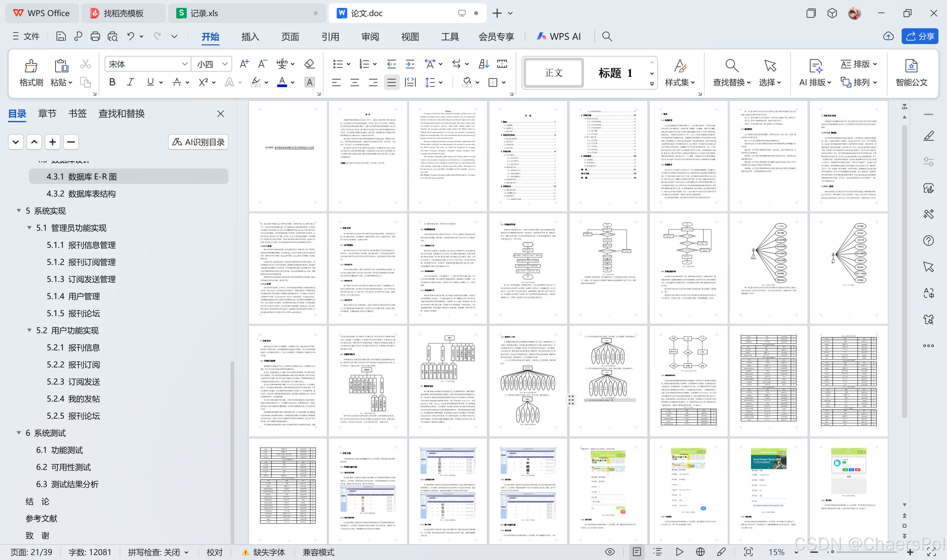Toggle Italic formatting
The width and height of the screenshot is (947, 560).
point(131,82)
